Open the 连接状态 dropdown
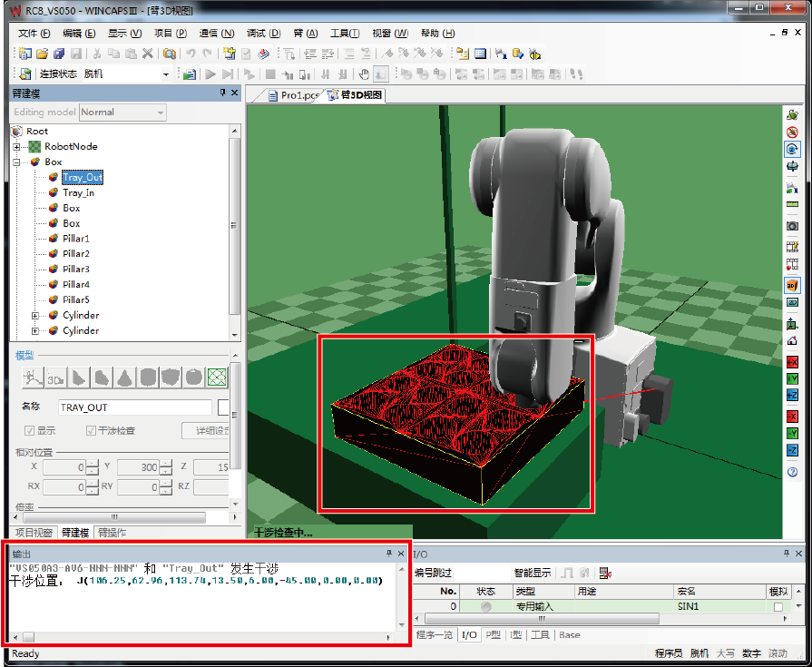This screenshot has height=667, width=812. click(166, 74)
